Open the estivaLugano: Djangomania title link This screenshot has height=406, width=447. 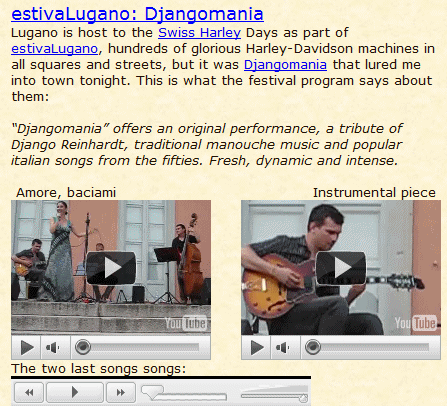137,14
